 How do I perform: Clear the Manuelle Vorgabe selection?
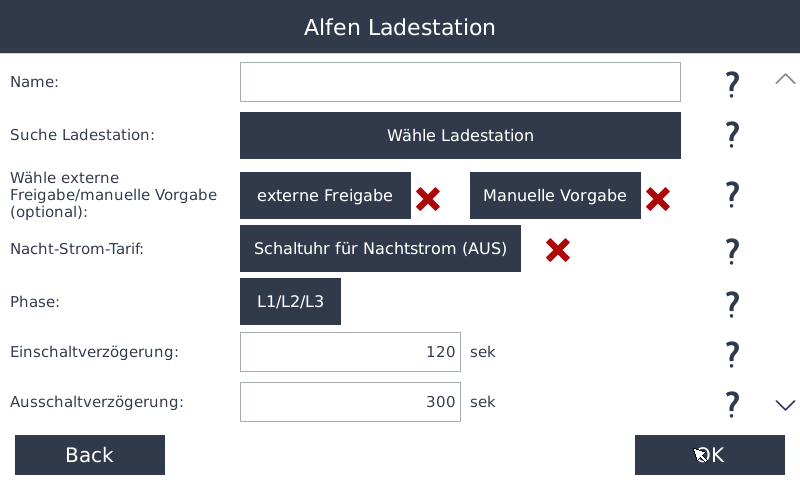[657, 198]
